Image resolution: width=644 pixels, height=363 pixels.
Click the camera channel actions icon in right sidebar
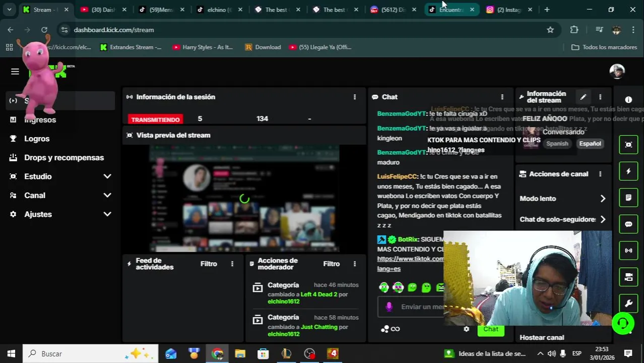628,277
